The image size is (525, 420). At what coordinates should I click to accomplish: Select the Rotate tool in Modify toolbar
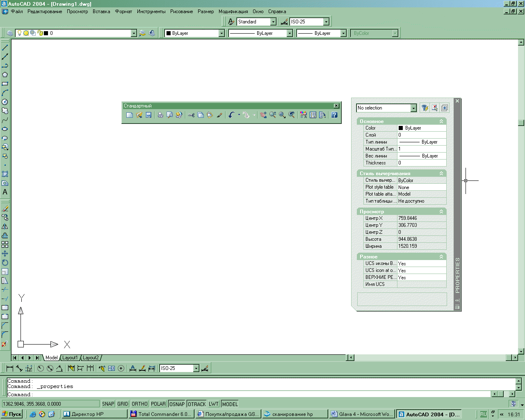click(x=5, y=262)
